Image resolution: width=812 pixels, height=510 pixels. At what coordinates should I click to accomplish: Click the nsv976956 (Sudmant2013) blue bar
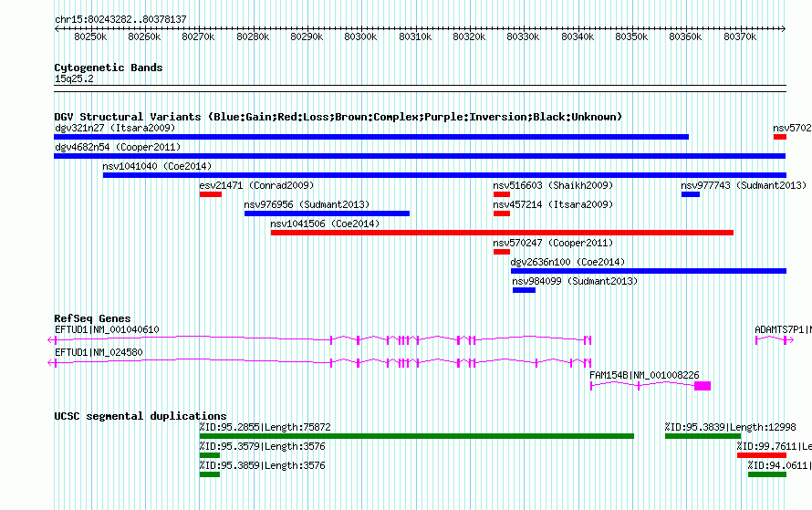[327, 213]
